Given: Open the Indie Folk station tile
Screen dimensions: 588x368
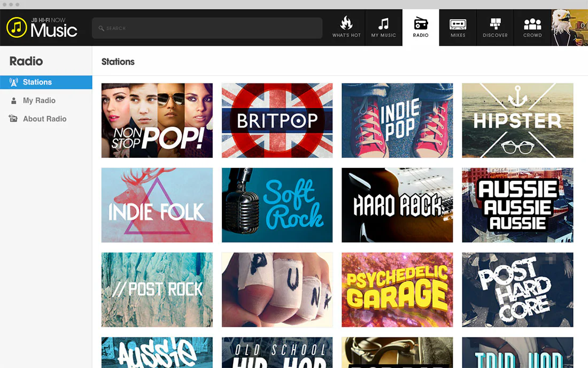Looking at the screenshot, I should tap(157, 205).
